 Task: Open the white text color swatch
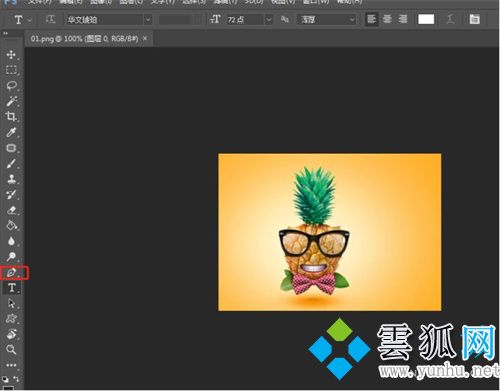426,20
